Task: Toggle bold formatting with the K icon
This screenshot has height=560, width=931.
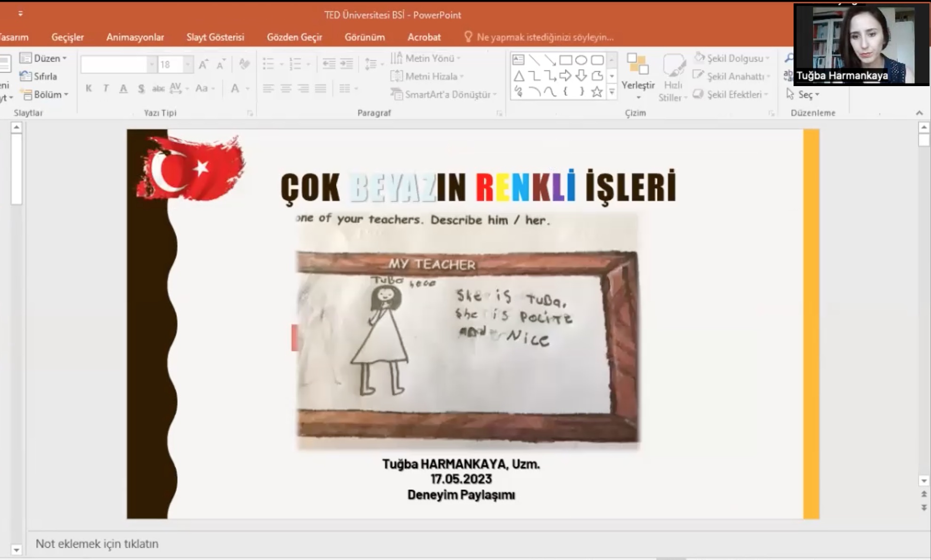Action: pyautogui.click(x=88, y=88)
